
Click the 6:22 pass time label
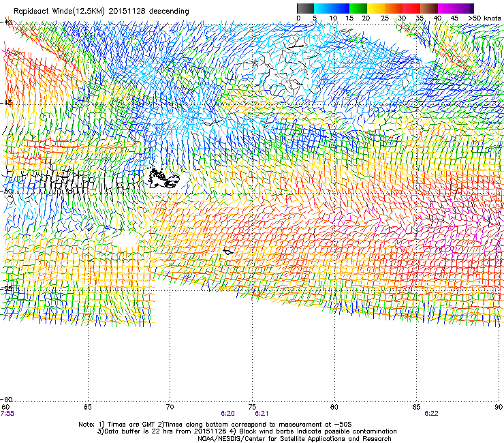(x=431, y=414)
